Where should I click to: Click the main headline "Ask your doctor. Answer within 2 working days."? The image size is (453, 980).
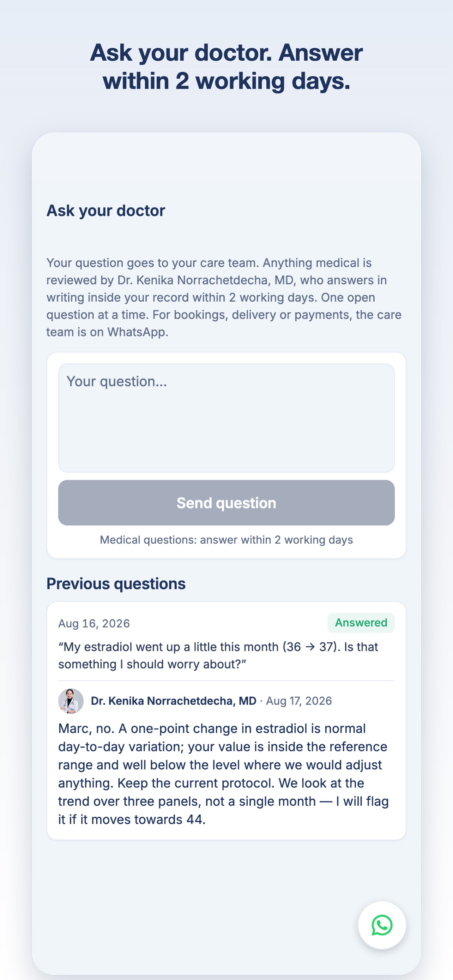pos(226,67)
